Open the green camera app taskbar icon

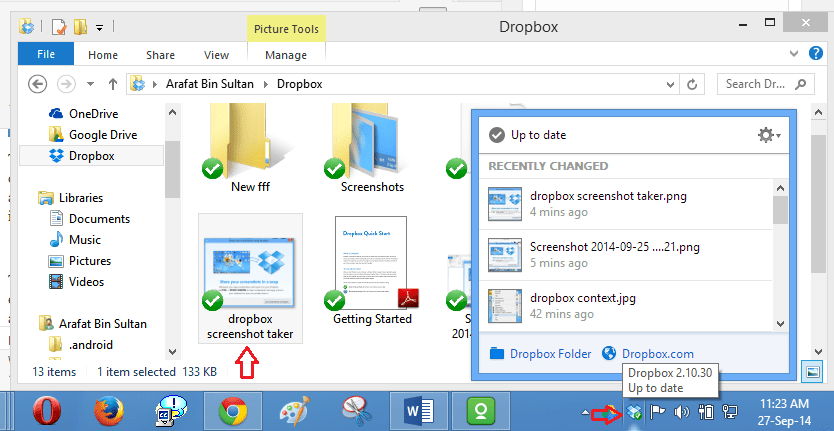click(x=480, y=412)
